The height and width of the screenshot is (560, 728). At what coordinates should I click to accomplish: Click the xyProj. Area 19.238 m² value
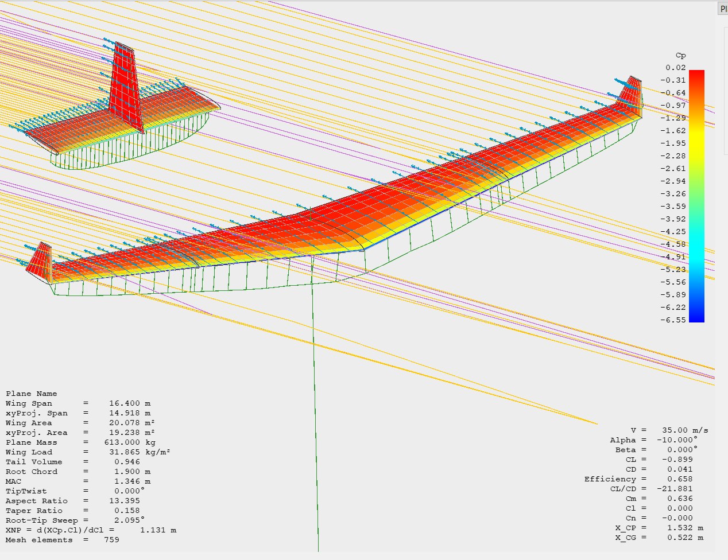[132, 433]
